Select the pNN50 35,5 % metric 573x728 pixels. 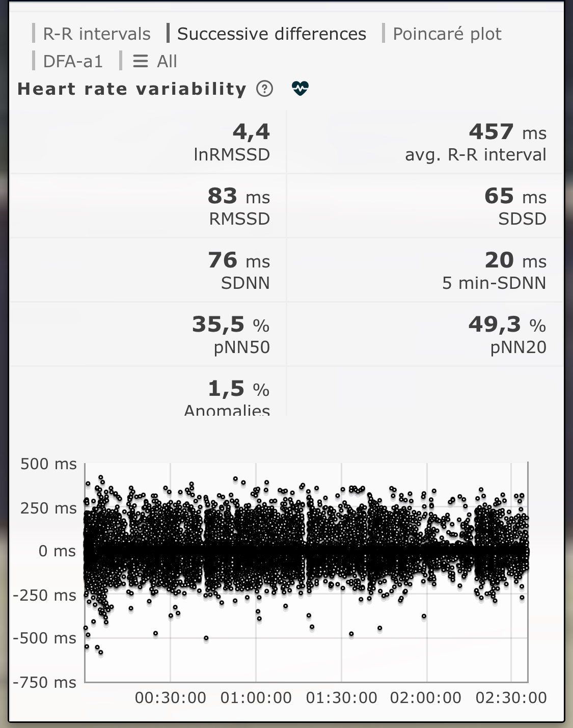point(231,335)
